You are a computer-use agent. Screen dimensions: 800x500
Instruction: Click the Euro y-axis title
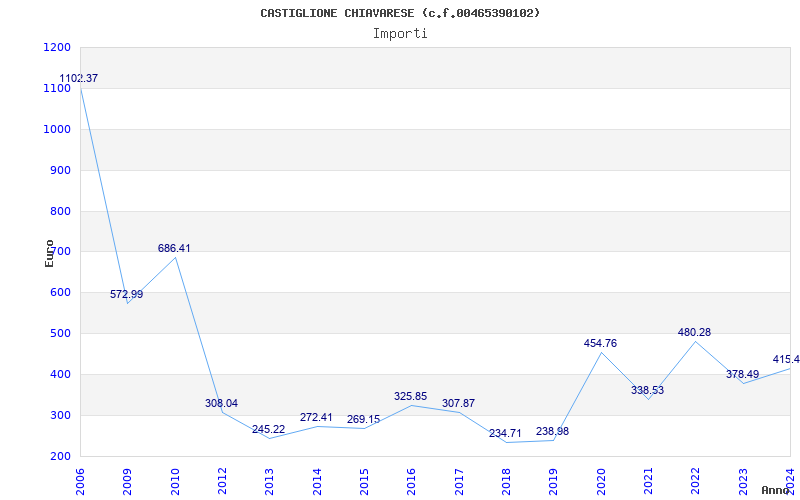(49, 253)
